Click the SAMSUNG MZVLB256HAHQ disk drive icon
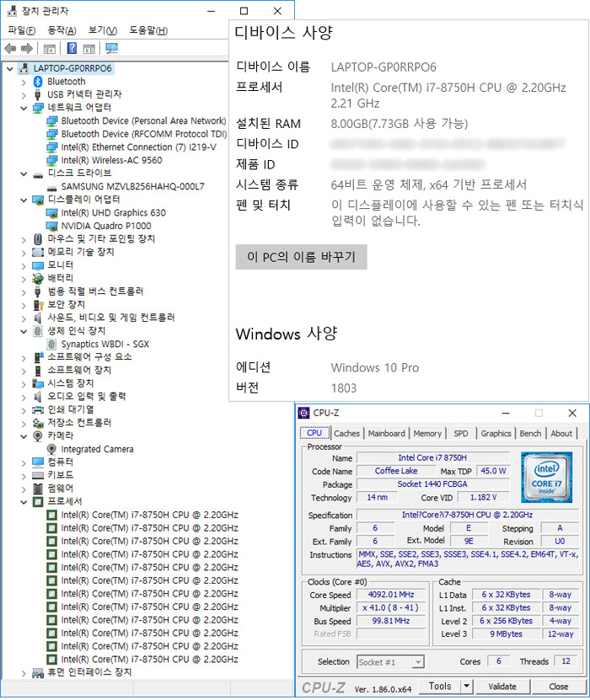Screen dimensions: 590x700 click(x=51, y=187)
